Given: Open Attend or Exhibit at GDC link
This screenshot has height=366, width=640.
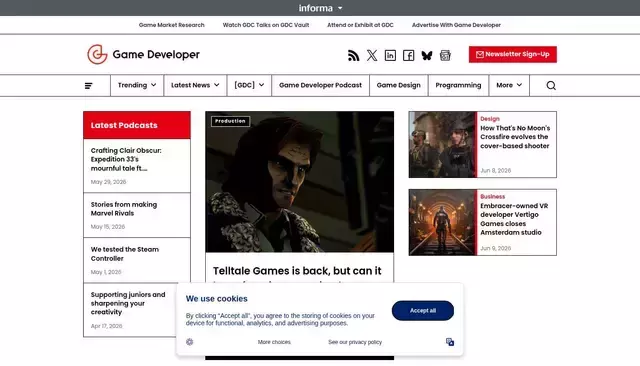Looking at the screenshot, I should click(360, 25).
